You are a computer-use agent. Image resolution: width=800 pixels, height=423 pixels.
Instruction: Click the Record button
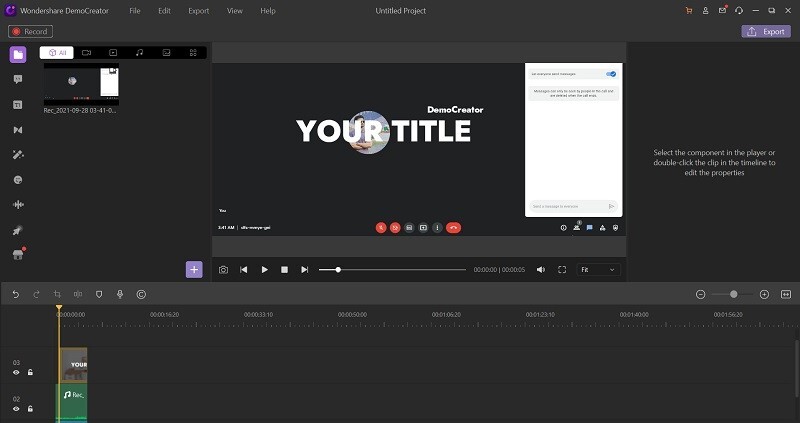coord(31,32)
